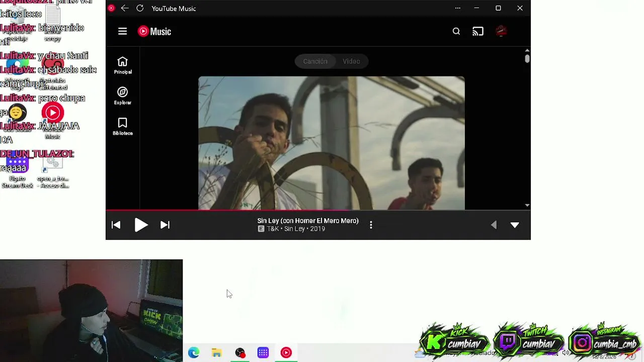644x362 pixels.
Task: Expand volume controls left arrow
Action: click(x=494, y=225)
